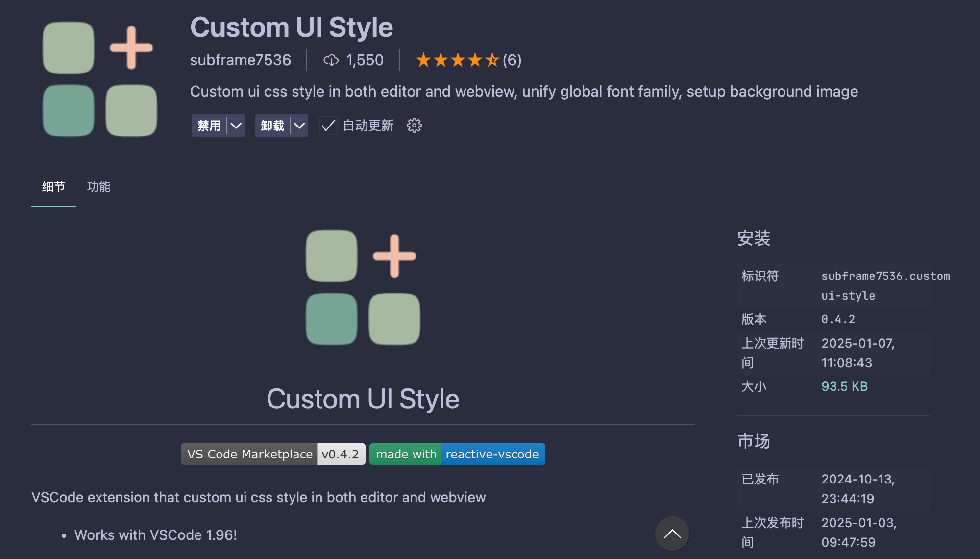980x559 pixels.
Task: Click the extension logo in header
Action: [x=100, y=79]
